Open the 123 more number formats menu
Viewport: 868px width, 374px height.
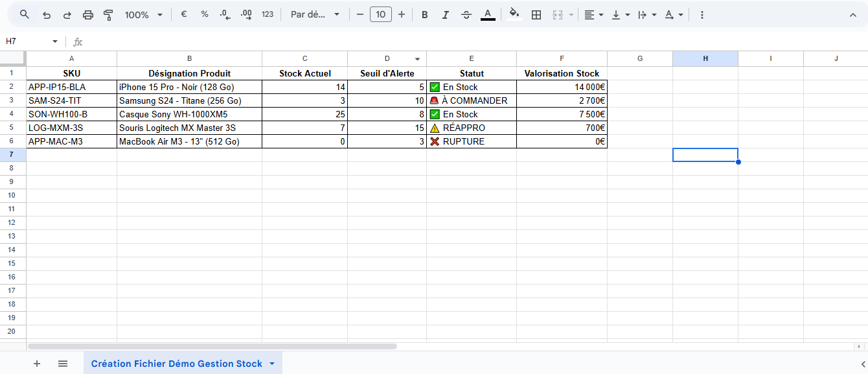click(x=268, y=14)
